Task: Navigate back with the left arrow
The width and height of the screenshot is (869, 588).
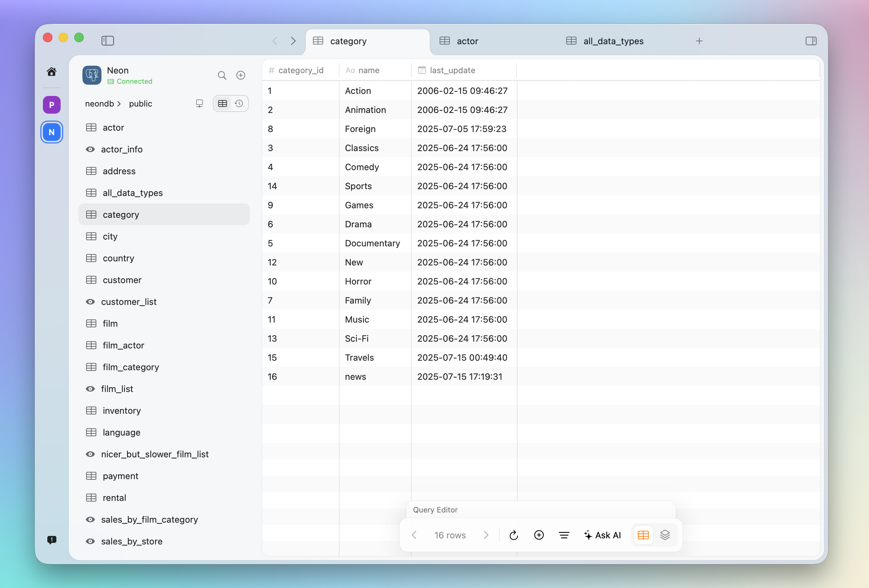Action: [x=275, y=41]
